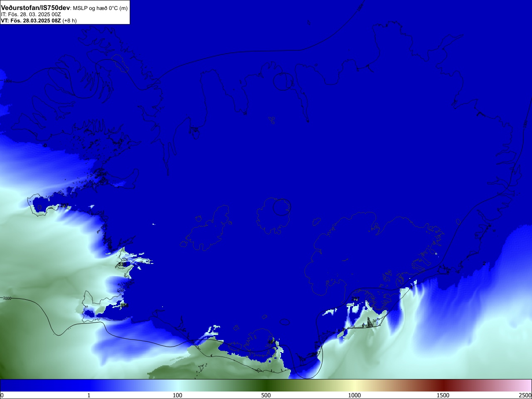The image size is (532, 399).
Task: Click the pale yellow section of the color scale
Action: click(x=355, y=385)
